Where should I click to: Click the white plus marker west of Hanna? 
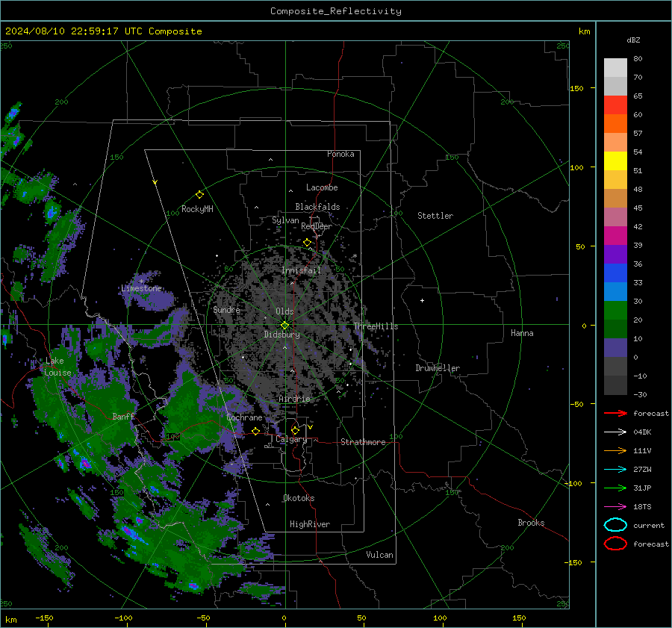pyautogui.click(x=422, y=300)
